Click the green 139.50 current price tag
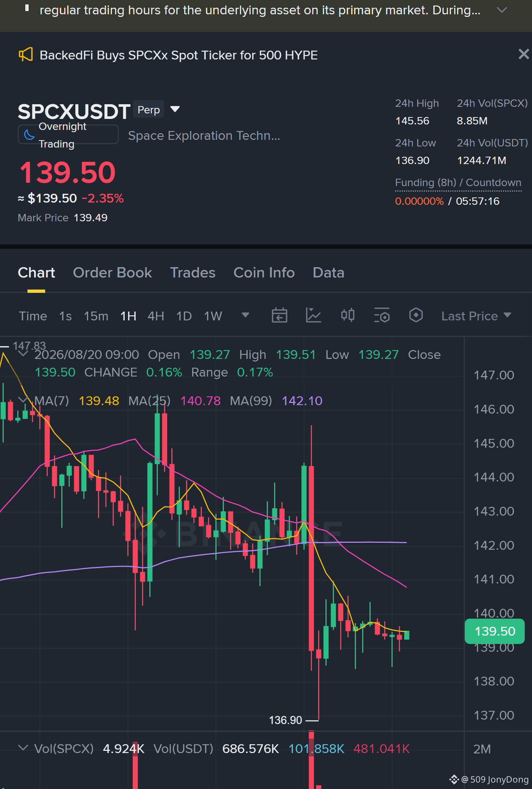The width and height of the screenshot is (532, 789). (x=495, y=631)
